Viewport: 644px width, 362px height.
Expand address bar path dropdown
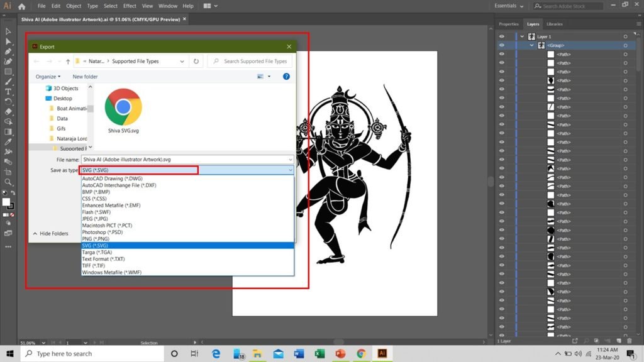pos(182,61)
